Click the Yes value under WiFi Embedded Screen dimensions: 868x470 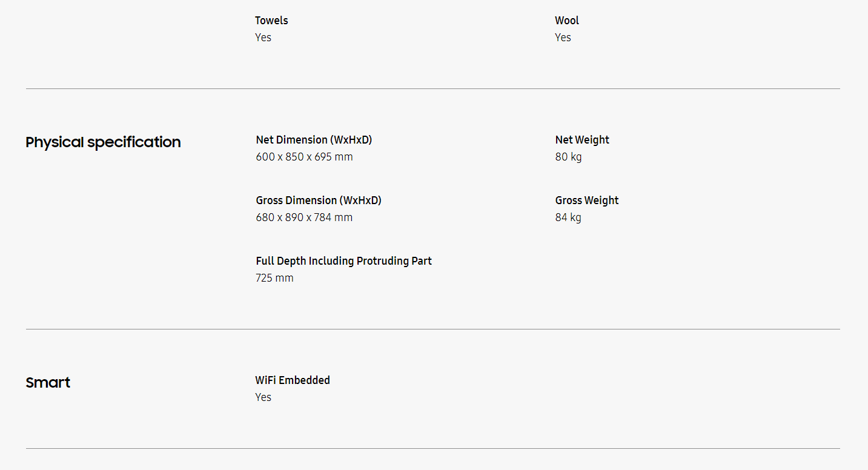pyautogui.click(x=263, y=397)
